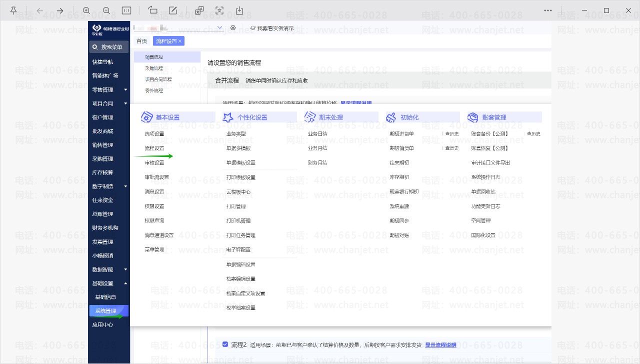Select 项目合同流程 in the flow list
Viewport: 640px width, 364px height.
coord(158,79)
